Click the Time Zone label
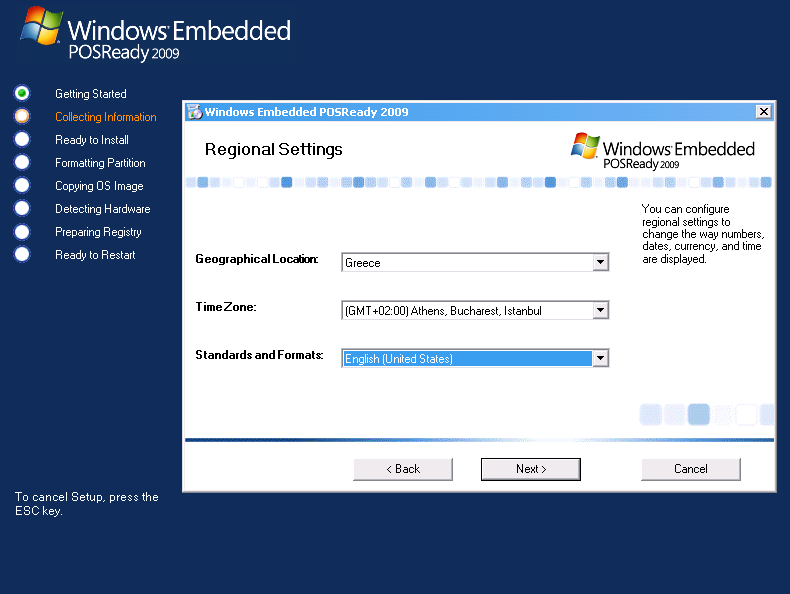This screenshot has width=790, height=594. (x=226, y=307)
